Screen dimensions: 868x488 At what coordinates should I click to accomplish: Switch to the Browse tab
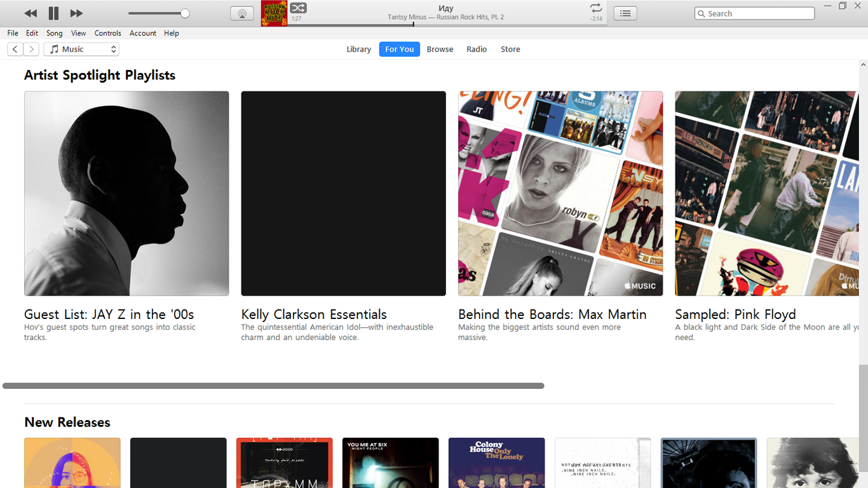440,49
